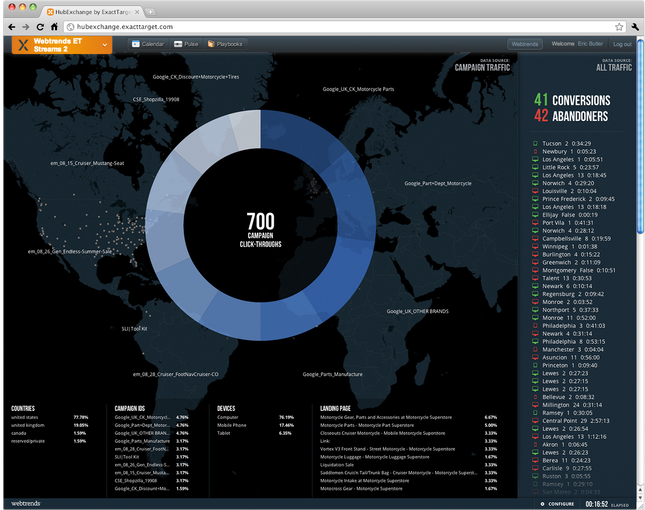645x510 pixels.
Task: Click the Configure gear icon
Action: [x=540, y=504]
